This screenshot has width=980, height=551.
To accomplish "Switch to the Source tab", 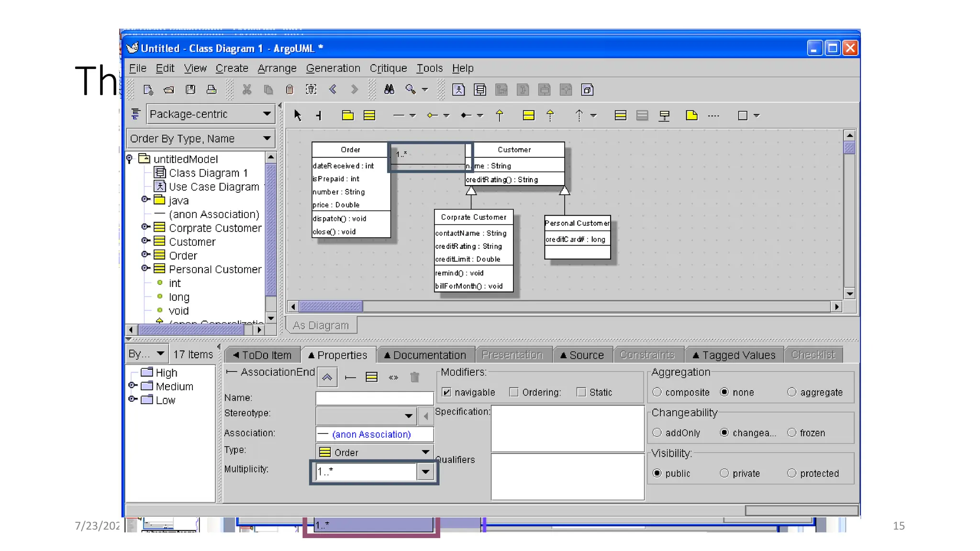I will pos(582,355).
